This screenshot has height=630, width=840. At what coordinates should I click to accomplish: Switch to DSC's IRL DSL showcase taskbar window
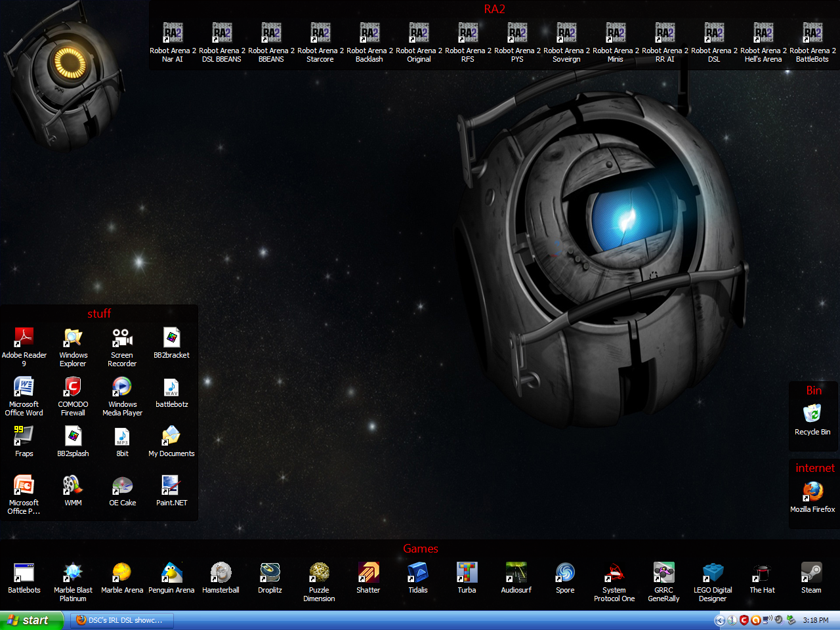(122, 620)
